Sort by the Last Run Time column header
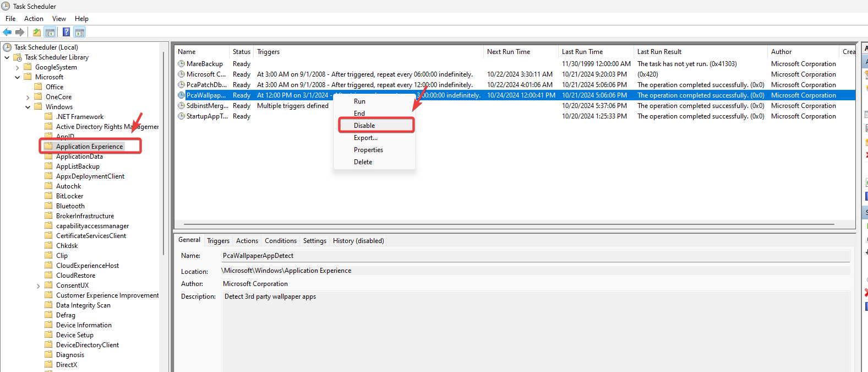Viewport: 868px width, 372px height. [596, 52]
